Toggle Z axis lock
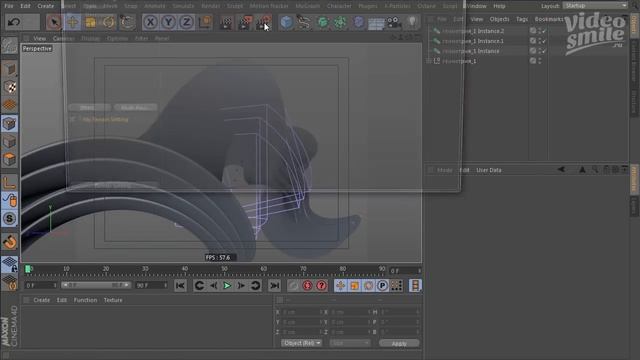This screenshot has height=360, width=640. tap(187, 22)
